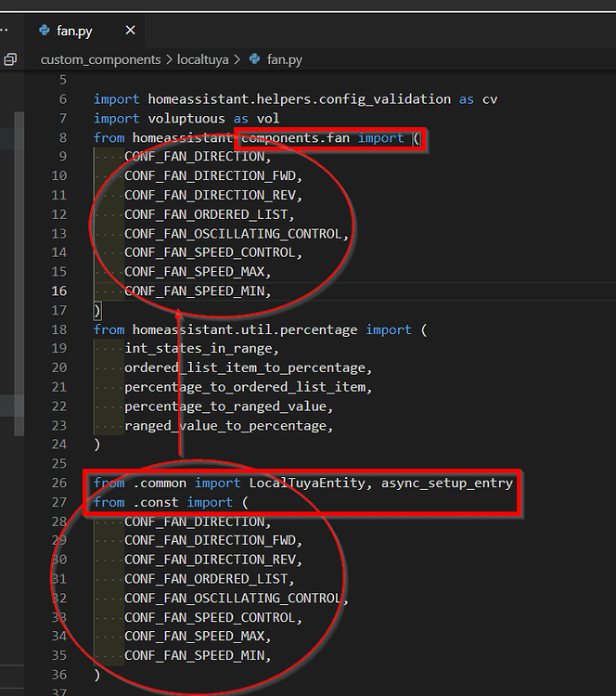Click the Python icon on fan.py tab
616x696 pixels.
44,31
